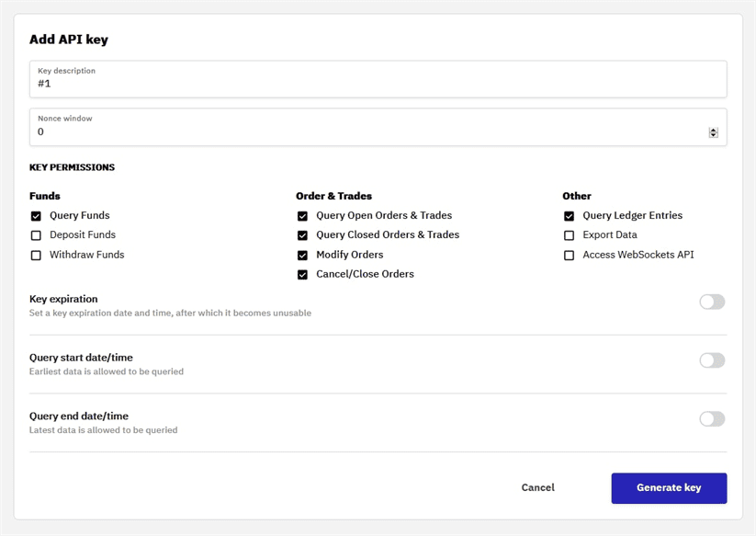Enable Query start date/time toggle
Screen dimensions: 756x536
coord(712,360)
